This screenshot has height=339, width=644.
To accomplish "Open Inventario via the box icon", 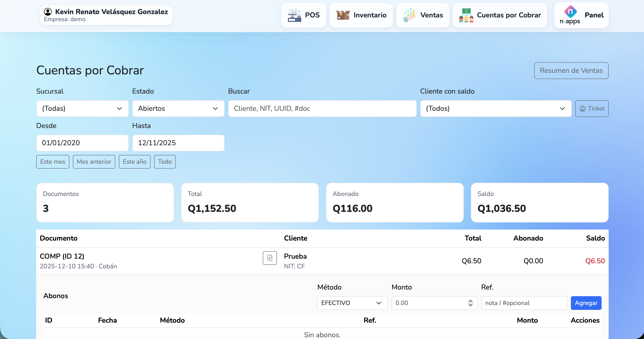I will tap(343, 15).
